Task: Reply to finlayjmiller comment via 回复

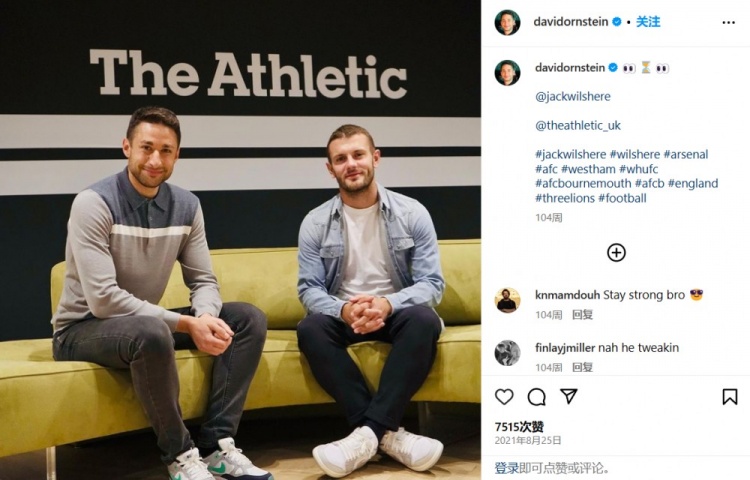Action: point(582,367)
